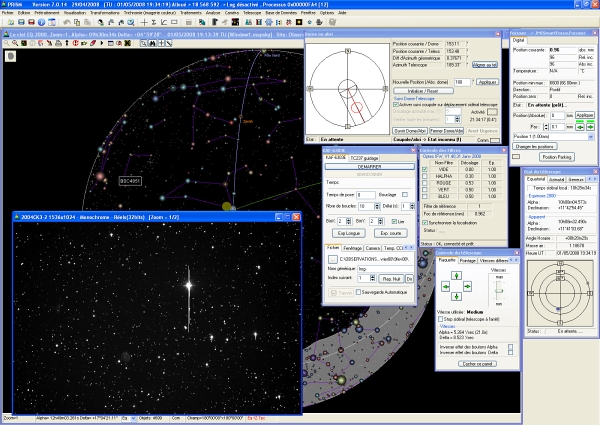Image resolution: width=600 pixels, height=425 pixels.
Task: Click the Nbre de boucles stepper arrows
Action: click(x=377, y=207)
